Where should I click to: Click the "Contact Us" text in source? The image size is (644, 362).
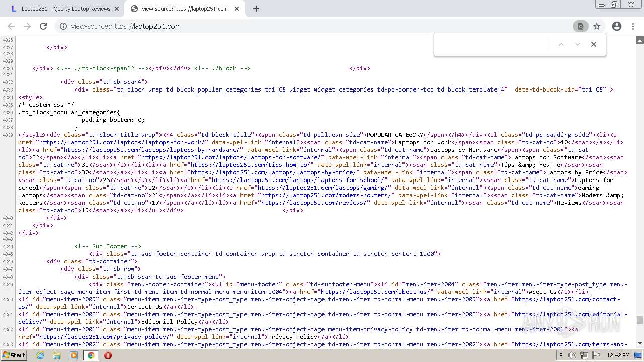coord(145,307)
